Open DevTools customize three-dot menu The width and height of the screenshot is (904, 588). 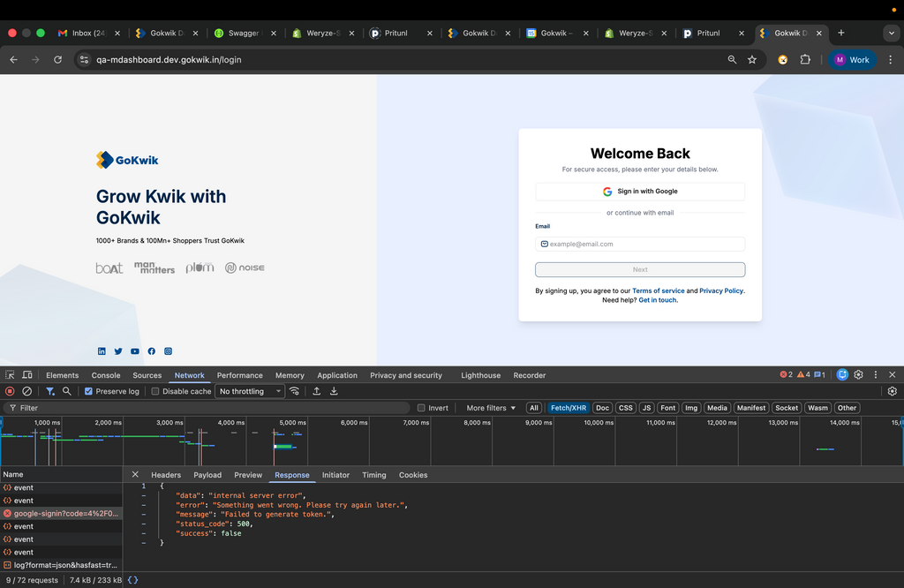875,374
